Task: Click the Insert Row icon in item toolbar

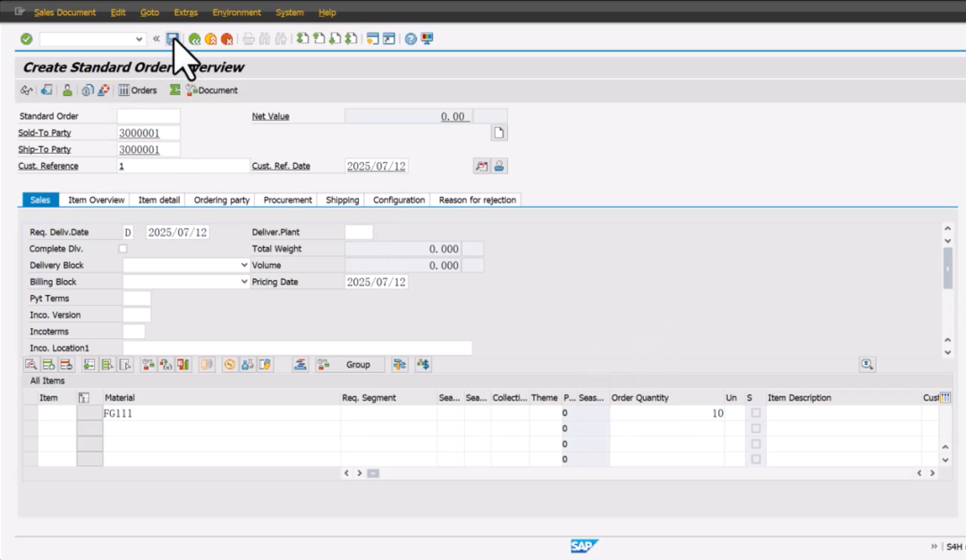Action: coord(48,365)
